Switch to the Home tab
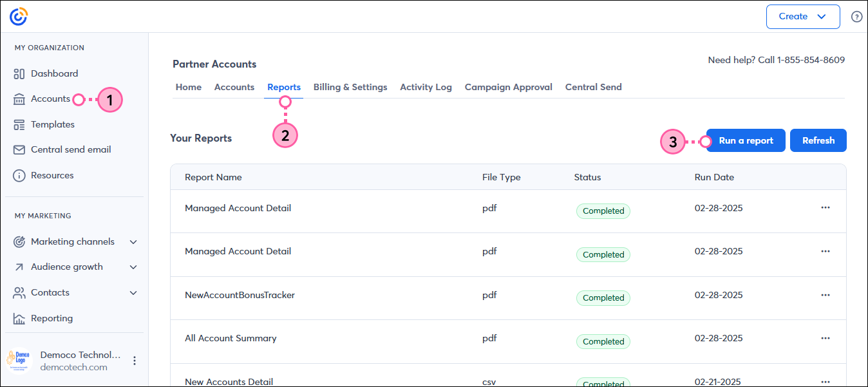 click(189, 87)
